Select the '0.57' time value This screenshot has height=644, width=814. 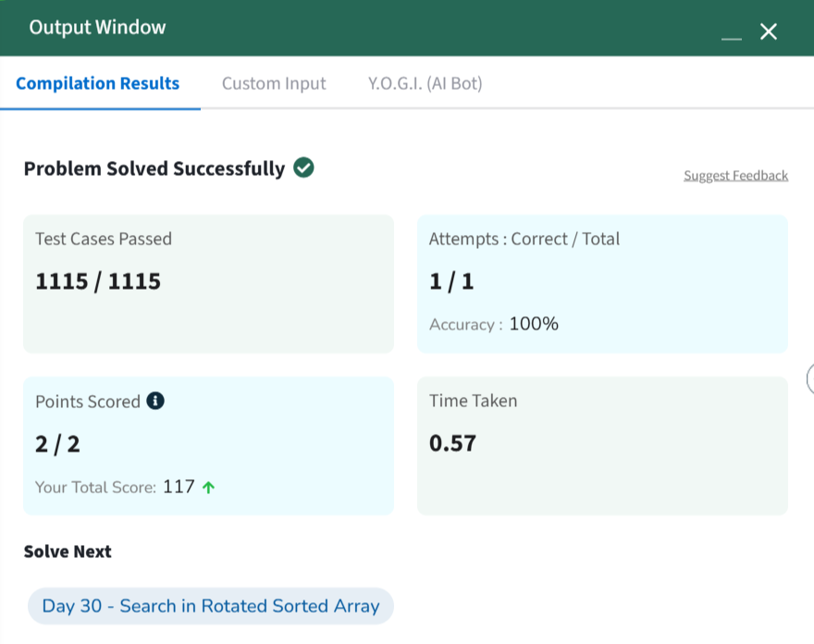(x=452, y=443)
